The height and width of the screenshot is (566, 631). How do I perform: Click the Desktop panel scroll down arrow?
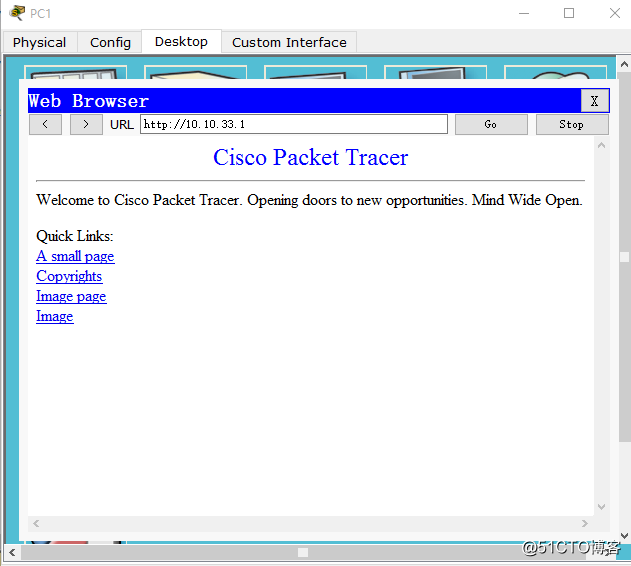pyautogui.click(x=624, y=536)
